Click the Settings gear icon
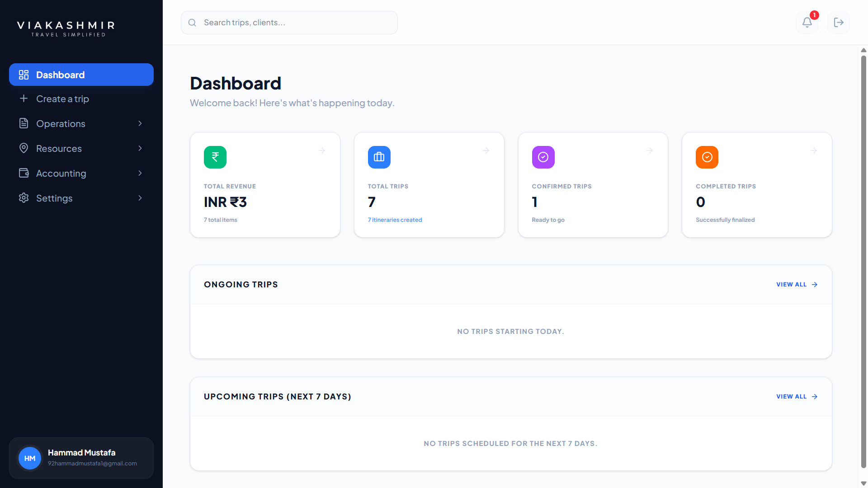Viewport: 868px width, 488px height. tap(24, 198)
